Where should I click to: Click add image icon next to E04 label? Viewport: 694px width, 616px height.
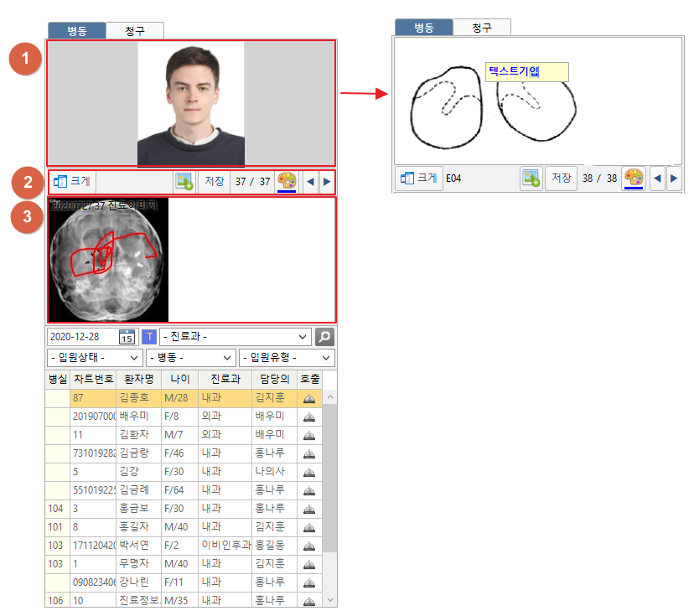pyautogui.click(x=530, y=178)
